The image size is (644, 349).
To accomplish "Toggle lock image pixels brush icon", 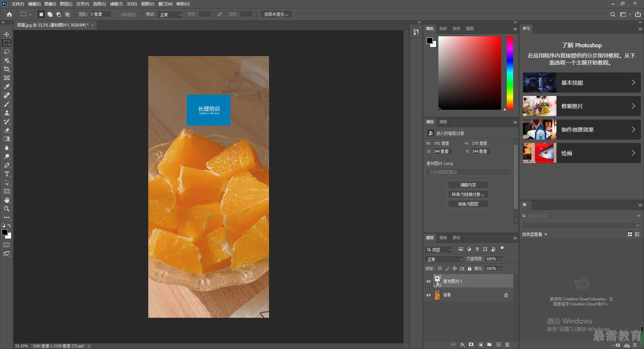I will (x=447, y=268).
